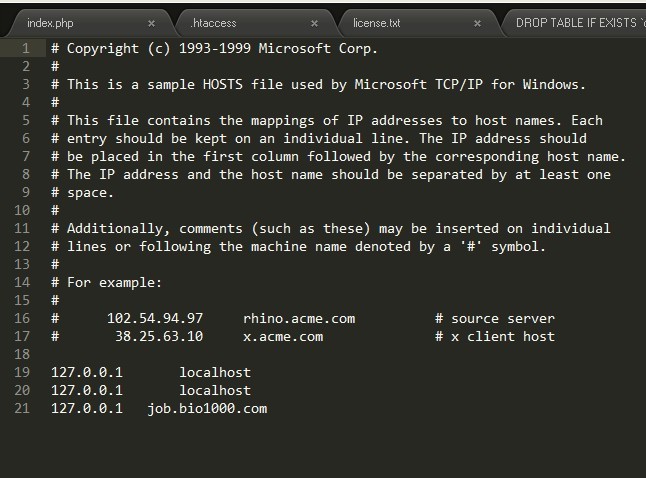
Task: Click line number 21 in the gutter
Action: 22,408
